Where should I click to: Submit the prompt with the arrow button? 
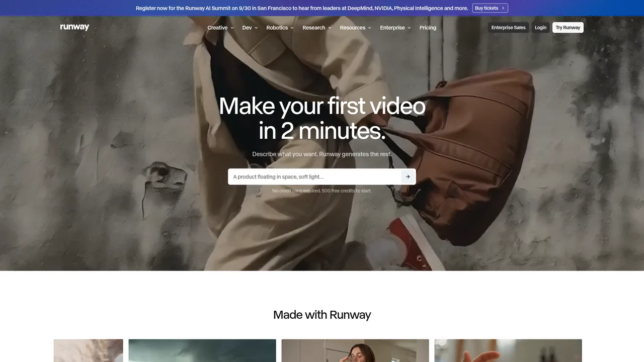point(408,176)
